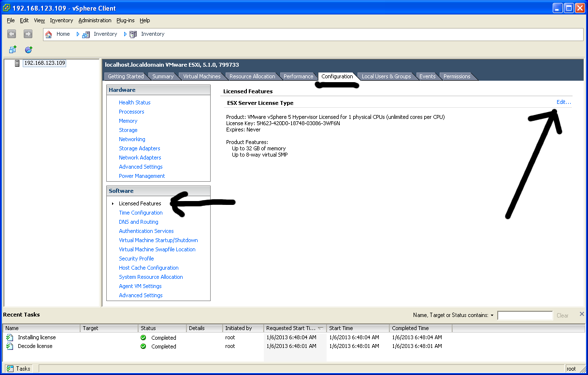This screenshot has height=375, width=588.
Task: Open the View menu
Action: 40,20
